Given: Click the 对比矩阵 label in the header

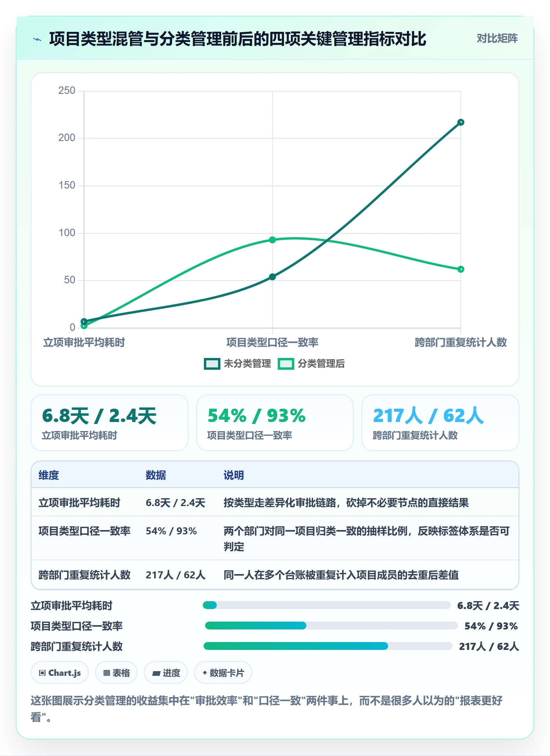Looking at the screenshot, I should click(x=497, y=39).
